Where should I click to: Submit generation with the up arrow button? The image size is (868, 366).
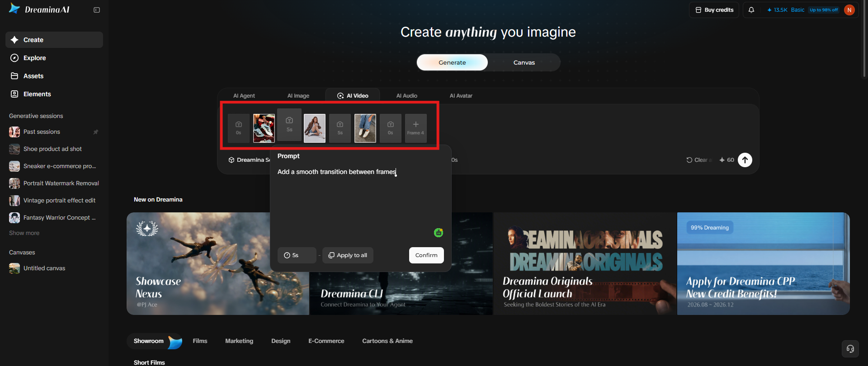(745, 160)
